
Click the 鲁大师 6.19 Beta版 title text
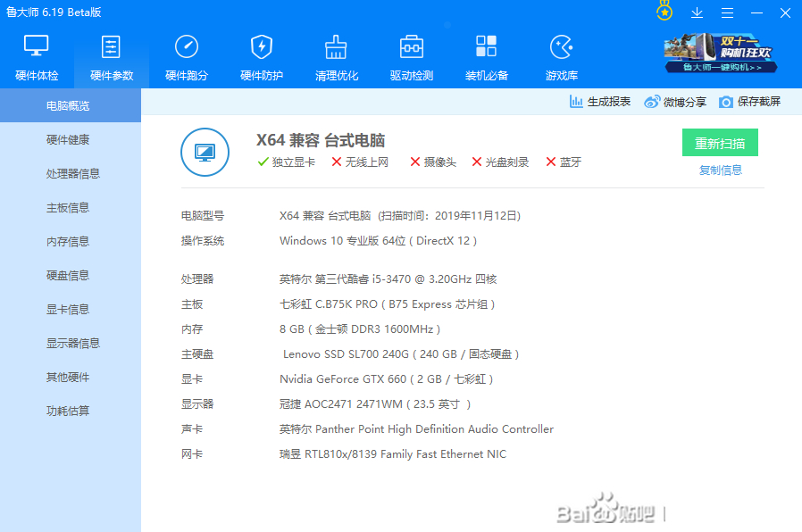54,12
